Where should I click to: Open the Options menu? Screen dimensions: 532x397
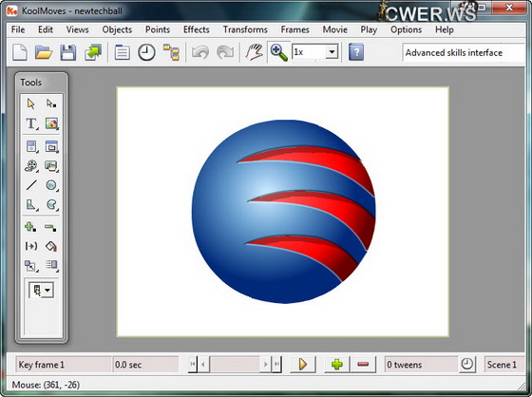coord(407,29)
